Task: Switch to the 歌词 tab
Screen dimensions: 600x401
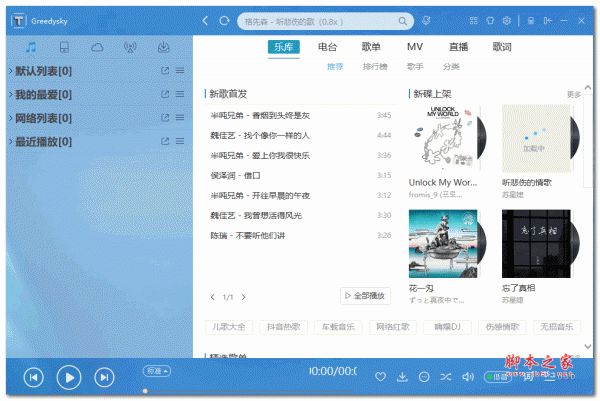Action: point(502,47)
